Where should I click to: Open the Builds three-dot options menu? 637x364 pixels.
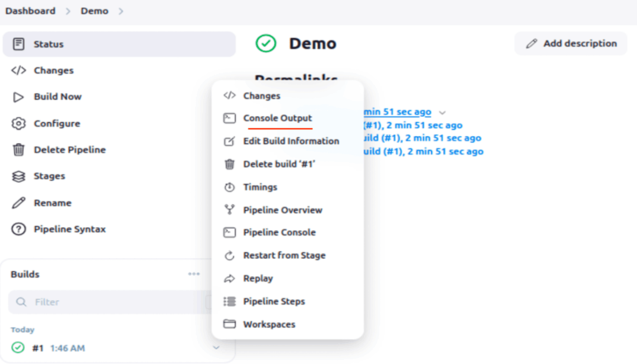tap(194, 274)
